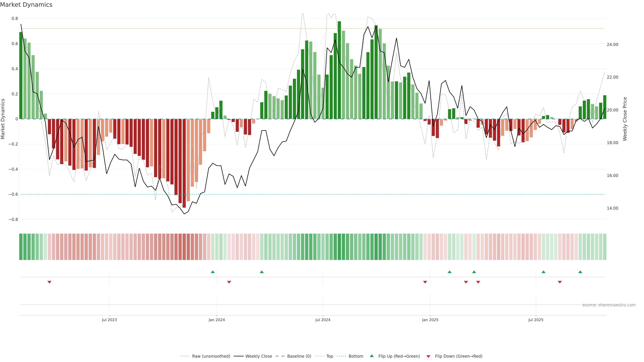The height and width of the screenshot is (362, 644).
Task: Toggle the Bottom legend entry
Action: pos(356,356)
